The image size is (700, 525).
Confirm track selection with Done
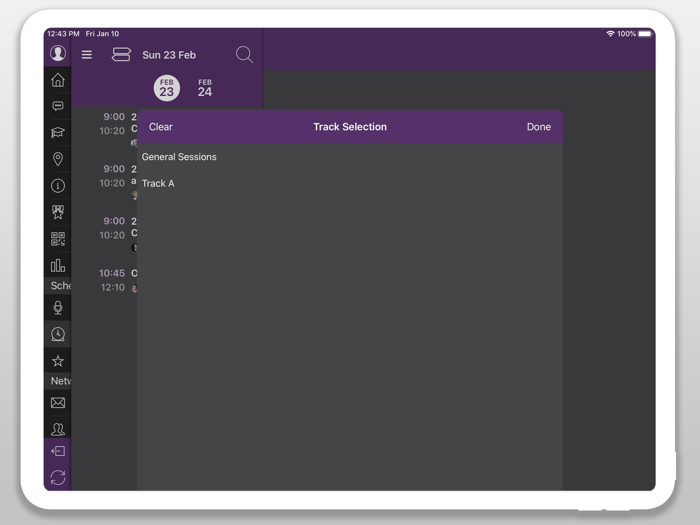click(x=538, y=127)
